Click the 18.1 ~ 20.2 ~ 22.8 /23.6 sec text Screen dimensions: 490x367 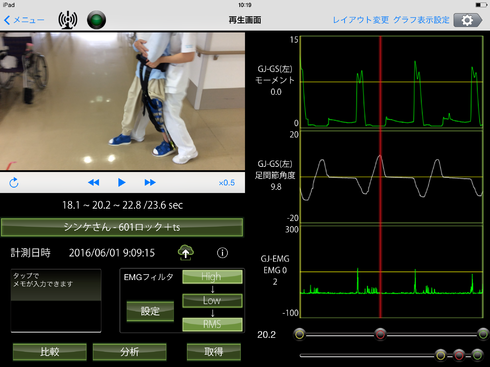(122, 205)
